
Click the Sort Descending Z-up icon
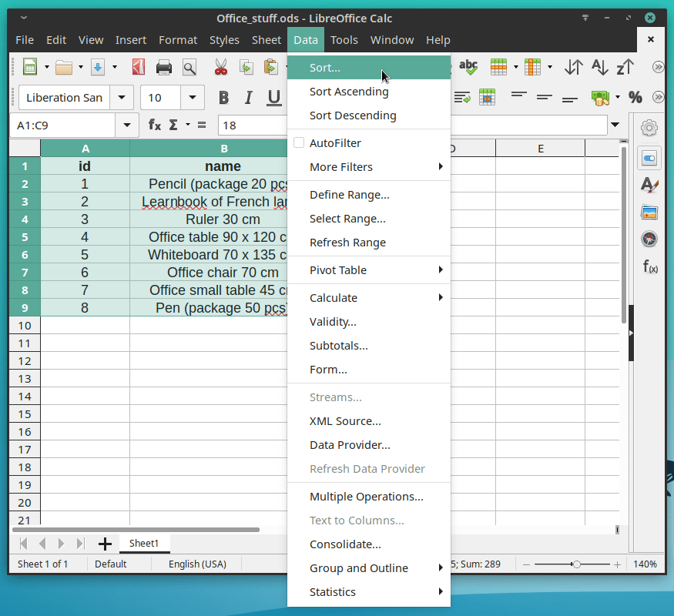625,67
